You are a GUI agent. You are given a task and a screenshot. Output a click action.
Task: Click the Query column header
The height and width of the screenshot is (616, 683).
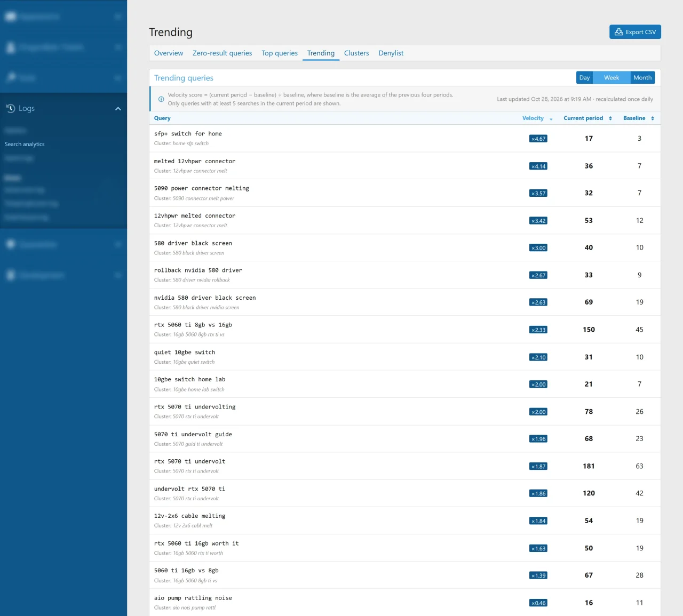(162, 118)
